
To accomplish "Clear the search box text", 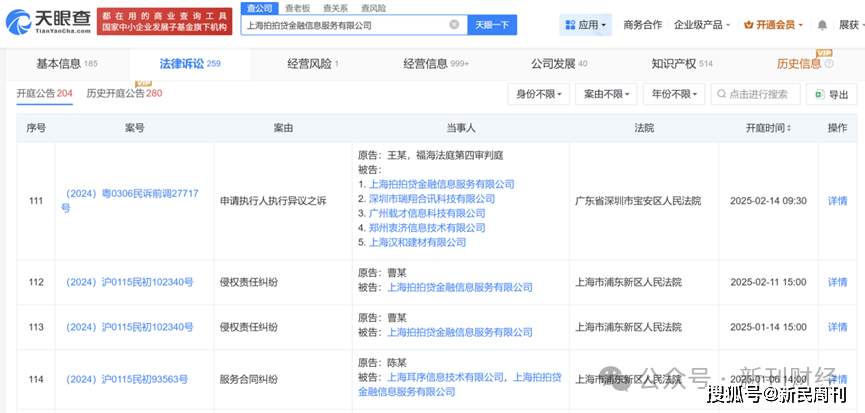I will coord(454,25).
